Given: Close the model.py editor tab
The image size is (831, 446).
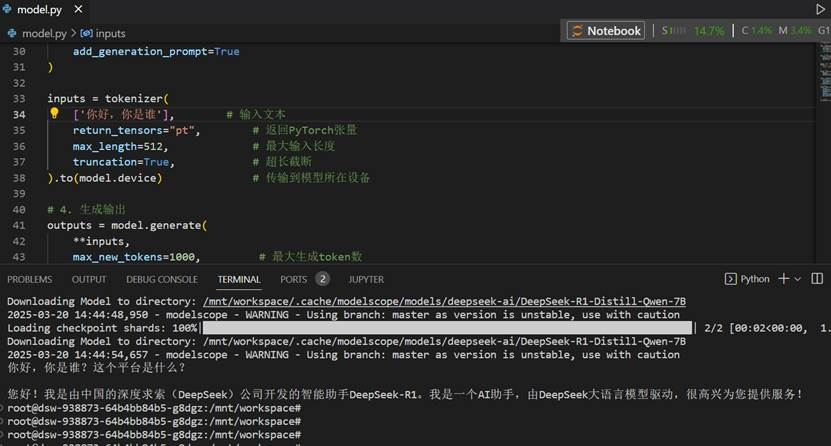Looking at the screenshot, I should coord(78,9).
